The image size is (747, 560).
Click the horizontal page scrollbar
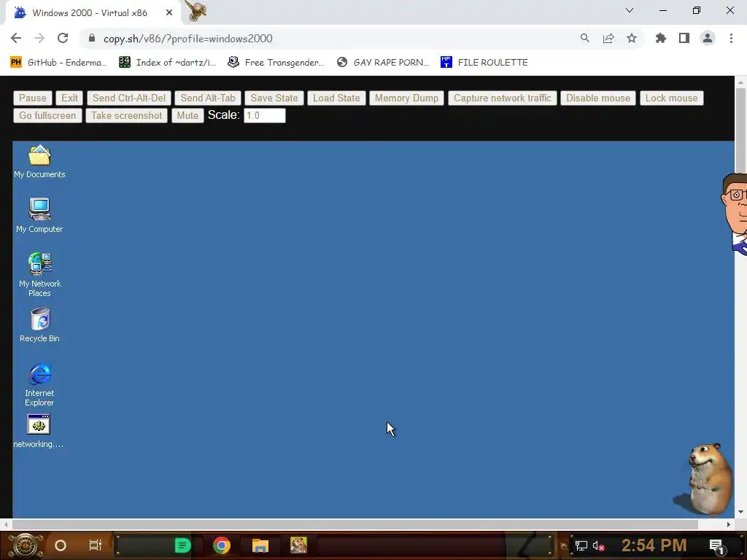[355, 524]
